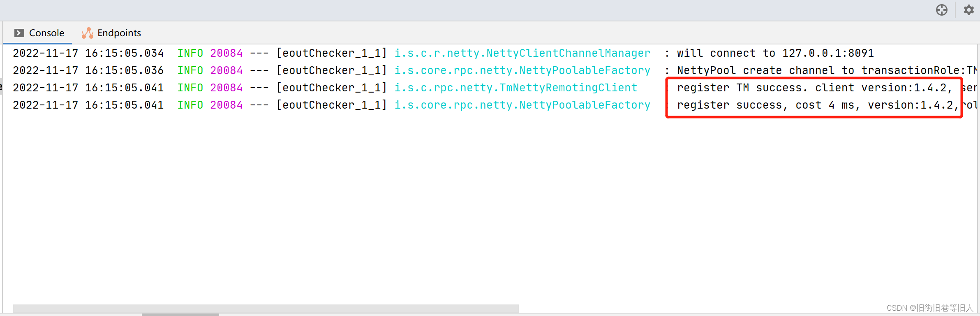Click process id 20084 in the 16:15:05.036 line
This screenshot has height=316, width=980.
pyautogui.click(x=227, y=70)
